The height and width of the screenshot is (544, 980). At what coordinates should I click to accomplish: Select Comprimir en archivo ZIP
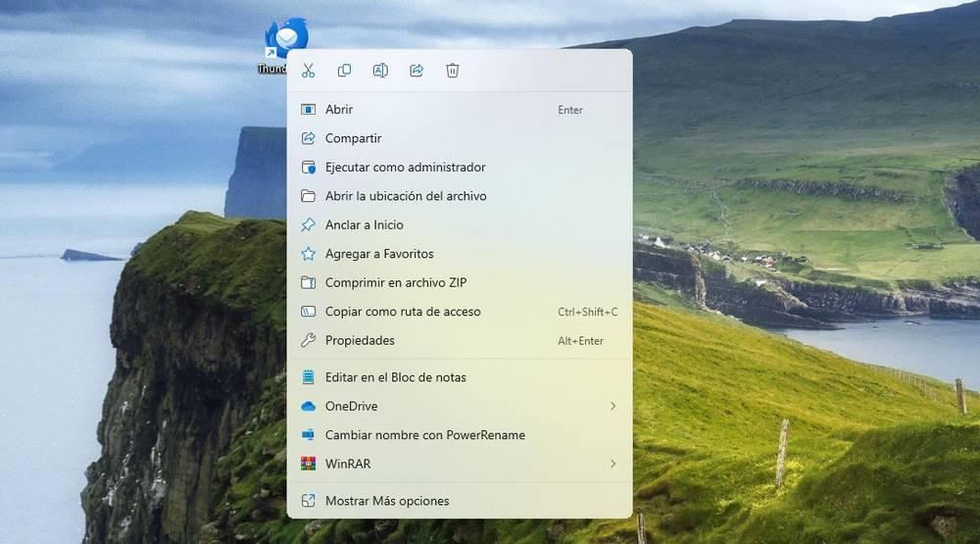[460, 282]
